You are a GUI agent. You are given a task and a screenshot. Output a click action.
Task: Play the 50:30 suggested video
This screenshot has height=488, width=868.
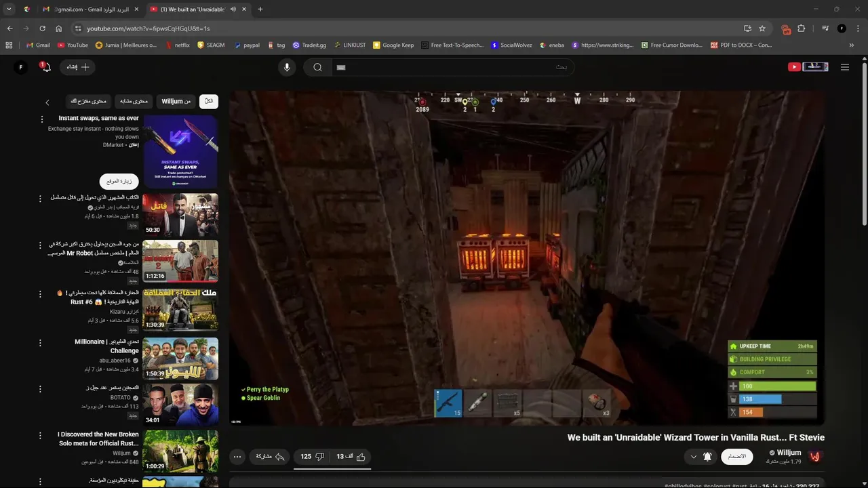[180, 214]
